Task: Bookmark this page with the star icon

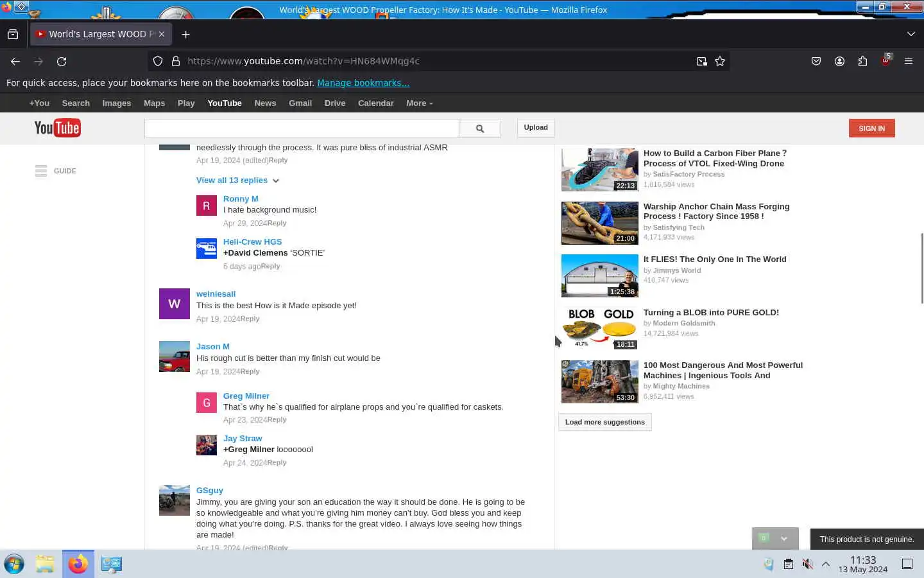Action: (x=720, y=61)
